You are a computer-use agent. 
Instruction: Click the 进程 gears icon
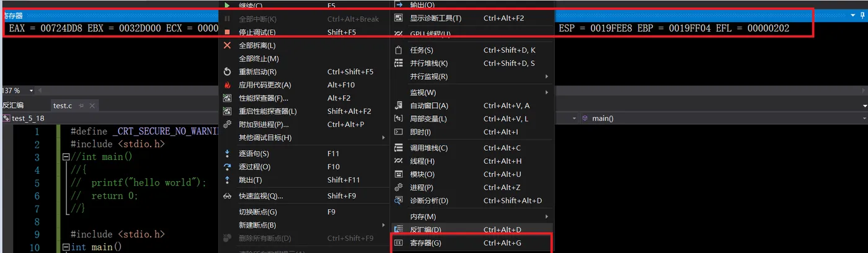(399, 187)
